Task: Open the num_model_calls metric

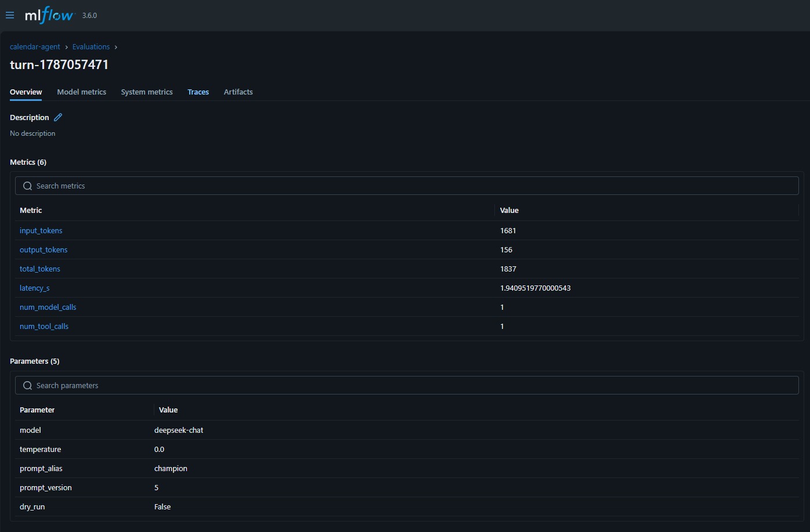Action: pyautogui.click(x=48, y=307)
